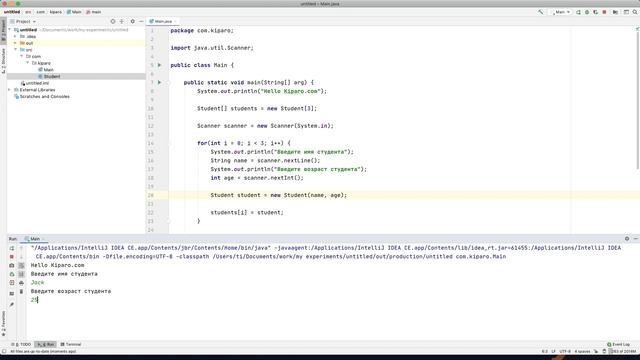The height and width of the screenshot is (360, 640).
Task: Click the Run icon in the top toolbar
Action: click(578, 12)
